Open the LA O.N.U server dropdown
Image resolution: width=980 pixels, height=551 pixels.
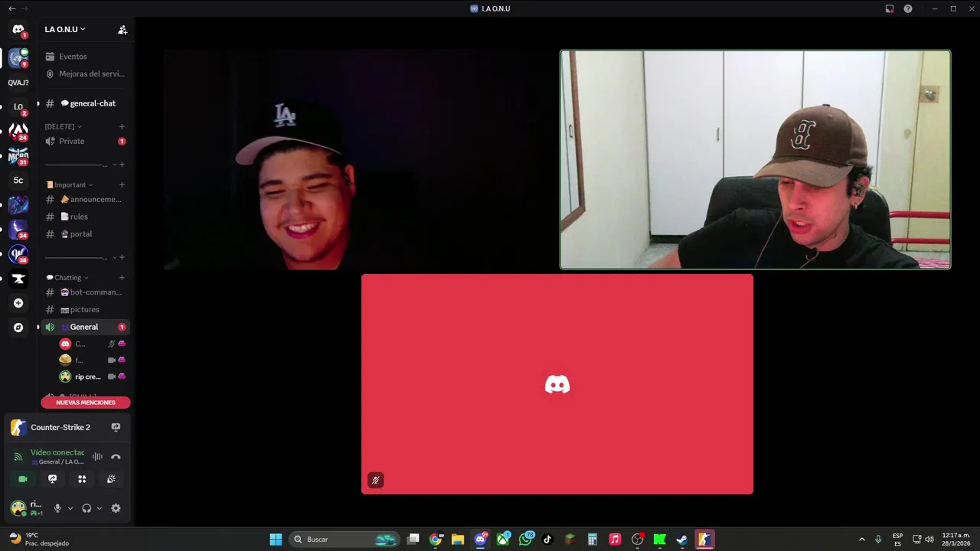click(x=65, y=29)
